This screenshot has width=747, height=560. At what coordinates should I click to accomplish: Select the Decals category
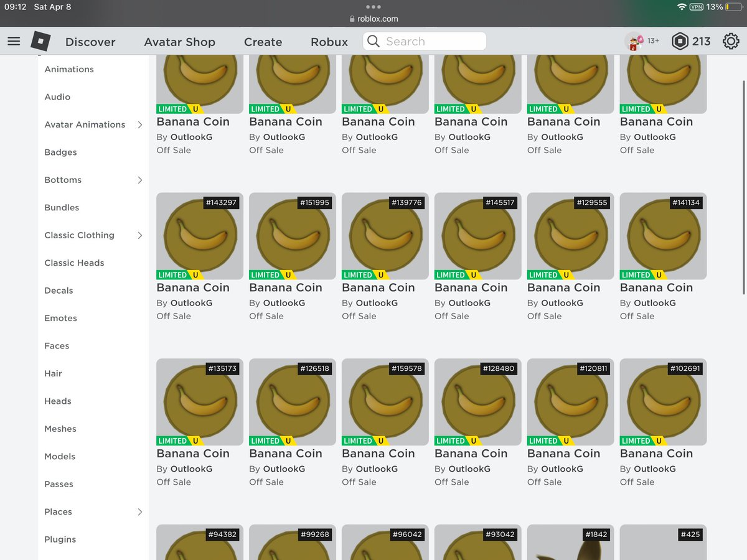(x=59, y=291)
